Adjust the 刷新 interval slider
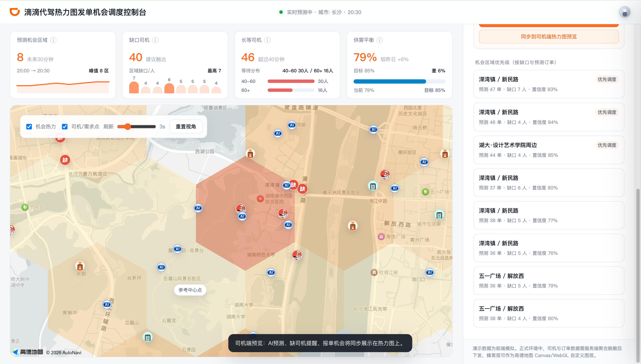Viewport: 641px width, 364px height. tap(136, 126)
